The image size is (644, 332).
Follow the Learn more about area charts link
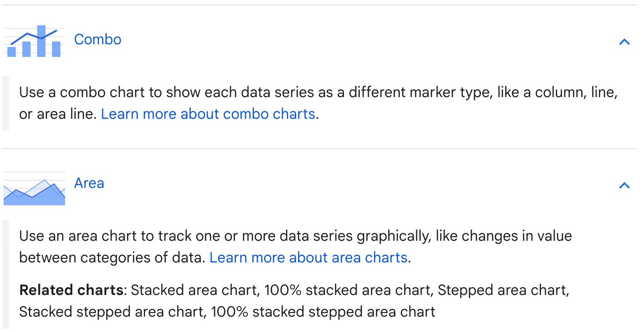309,257
